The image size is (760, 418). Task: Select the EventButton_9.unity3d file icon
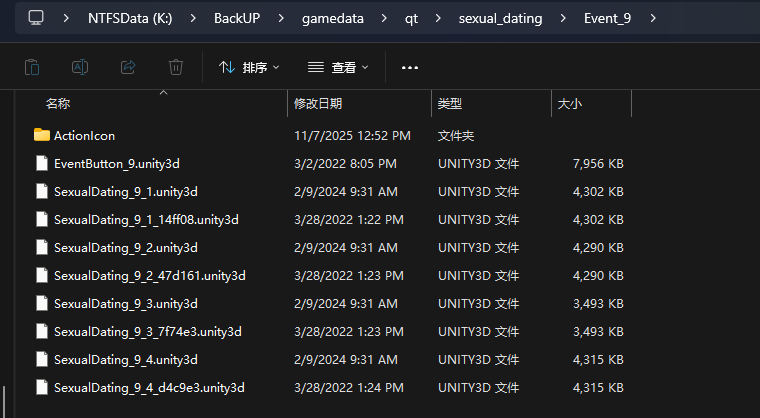[41, 163]
